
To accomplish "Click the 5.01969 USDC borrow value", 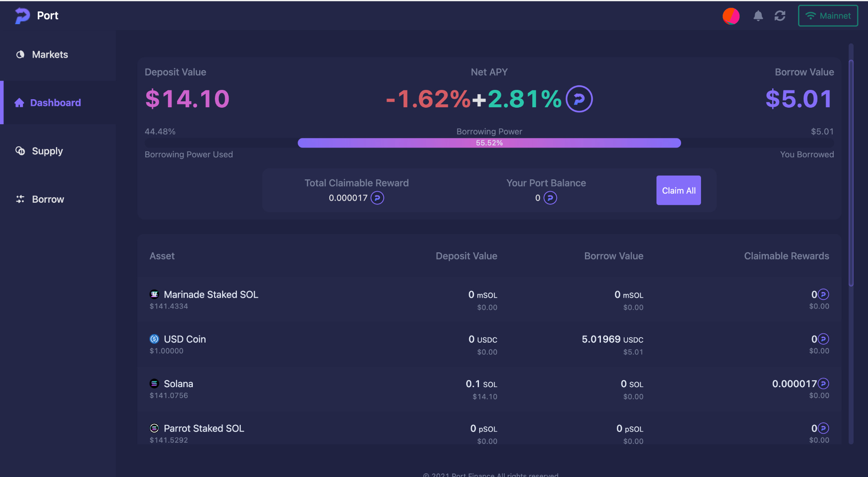I will coord(612,339).
